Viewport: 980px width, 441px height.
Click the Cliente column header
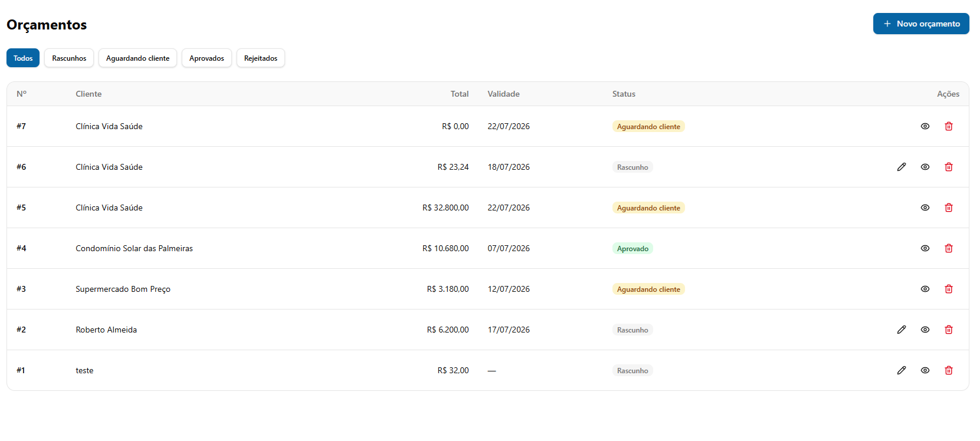point(89,94)
